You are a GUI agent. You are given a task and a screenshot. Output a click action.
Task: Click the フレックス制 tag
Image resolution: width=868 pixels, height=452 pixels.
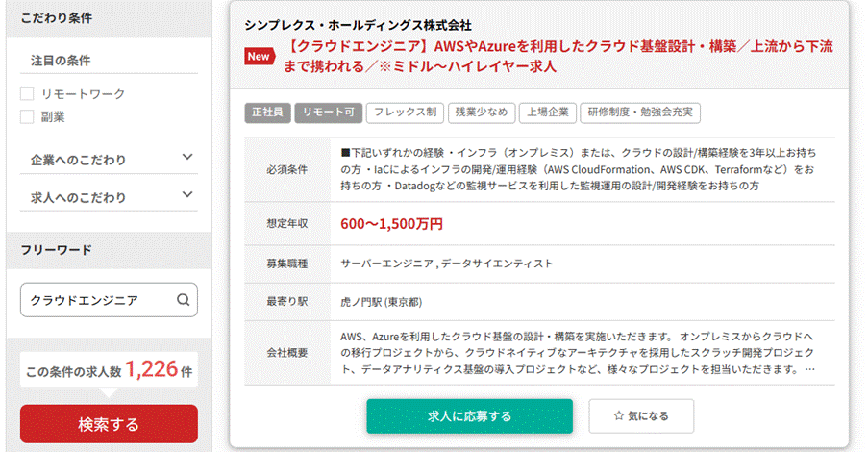[x=405, y=113]
